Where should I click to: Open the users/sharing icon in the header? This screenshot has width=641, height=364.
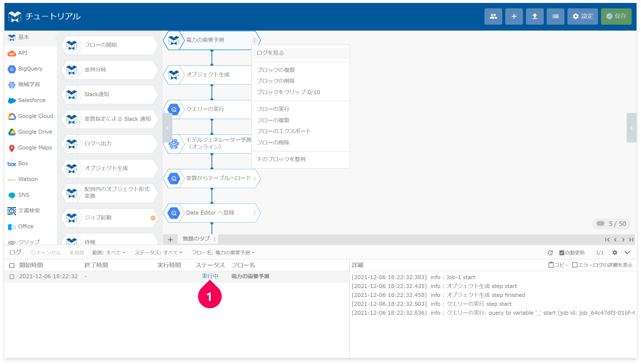[x=493, y=16]
